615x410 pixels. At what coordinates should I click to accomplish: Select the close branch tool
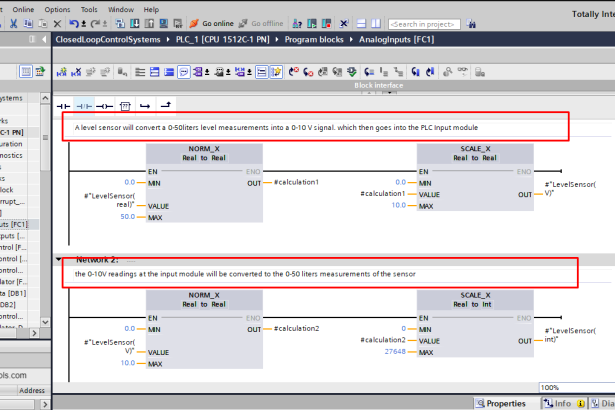coord(165,104)
